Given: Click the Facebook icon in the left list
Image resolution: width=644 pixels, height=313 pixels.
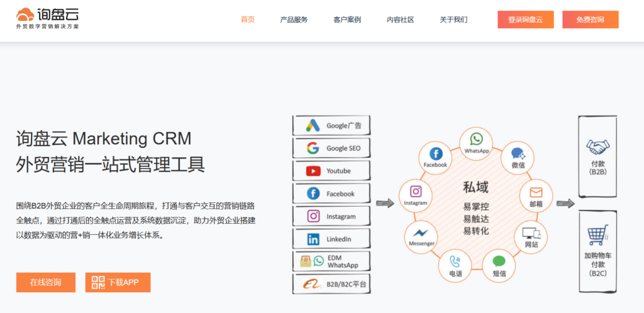Looking at the screenshot, I should pyautogui.click(x=313, y=193).
